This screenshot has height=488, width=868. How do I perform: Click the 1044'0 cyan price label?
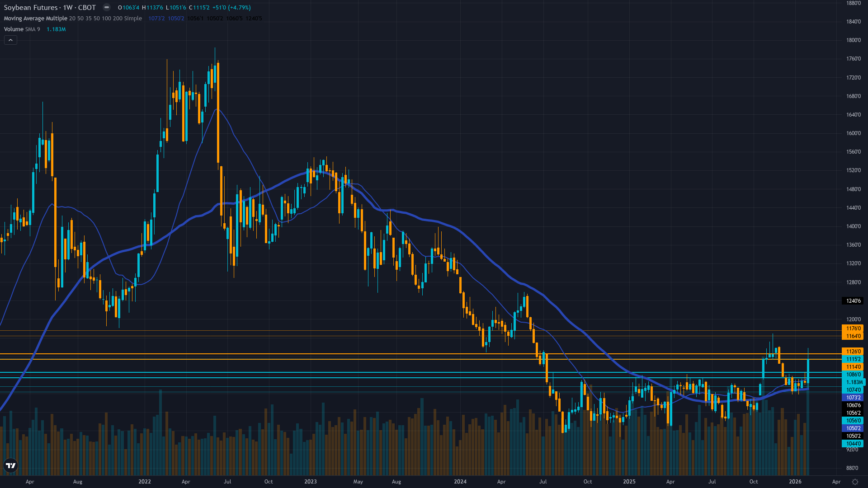(x=853, y=444)
